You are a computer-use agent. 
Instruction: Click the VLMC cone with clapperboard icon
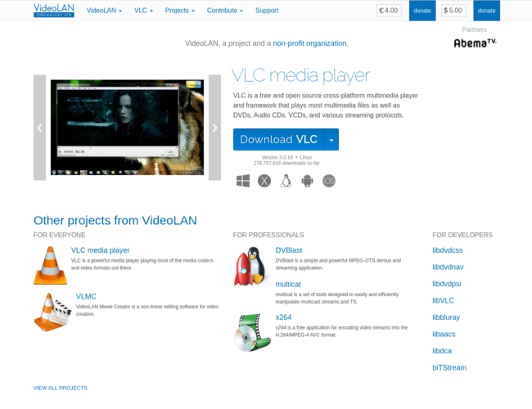pyautogui.click(x=52, y=312)
